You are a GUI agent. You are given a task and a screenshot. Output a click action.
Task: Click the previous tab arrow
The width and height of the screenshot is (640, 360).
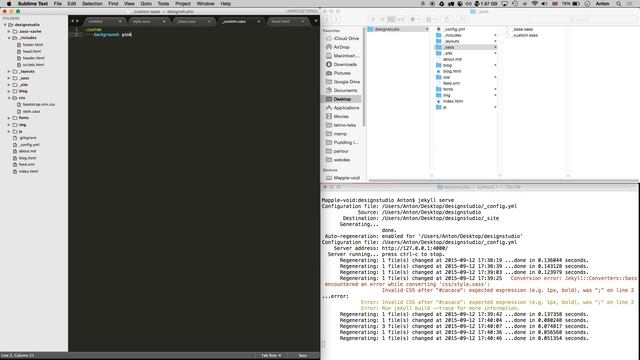pos(72,21)
